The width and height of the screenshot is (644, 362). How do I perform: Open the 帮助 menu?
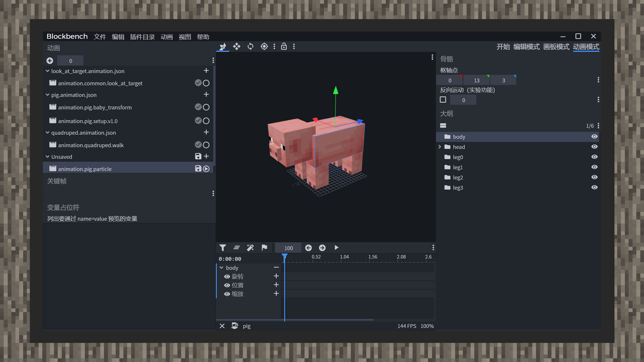tap(203, 37)
